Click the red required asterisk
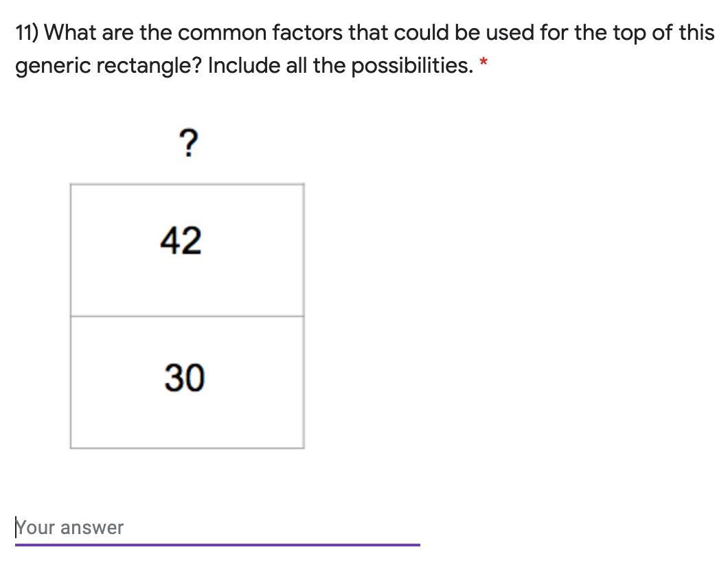The height and width of the screenshot is (578, 728). click(x=484, y=62)
